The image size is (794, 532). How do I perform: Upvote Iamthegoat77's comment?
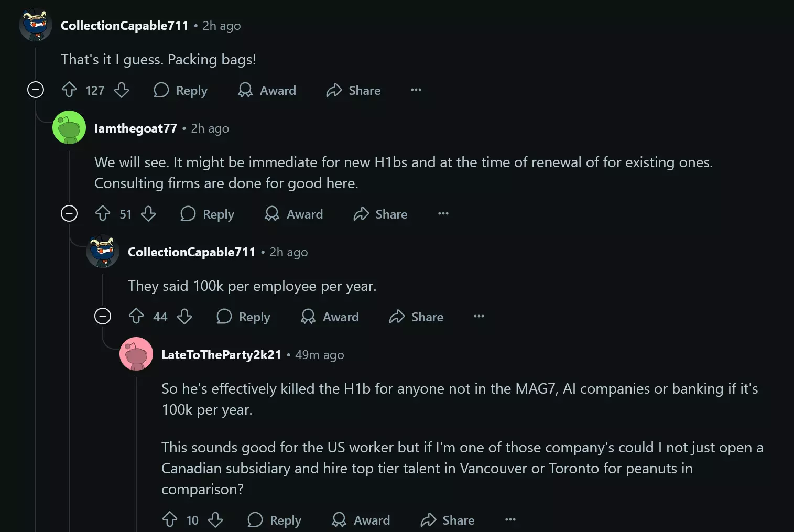103,214
